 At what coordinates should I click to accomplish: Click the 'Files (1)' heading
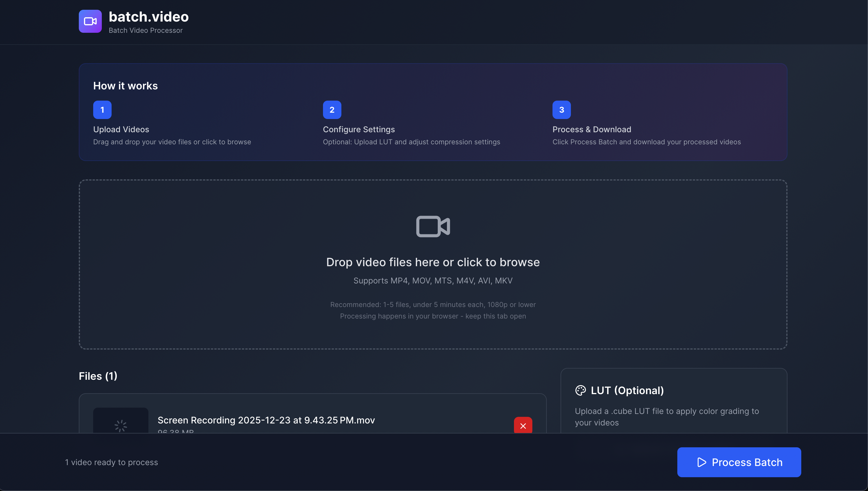coord(98,376)
